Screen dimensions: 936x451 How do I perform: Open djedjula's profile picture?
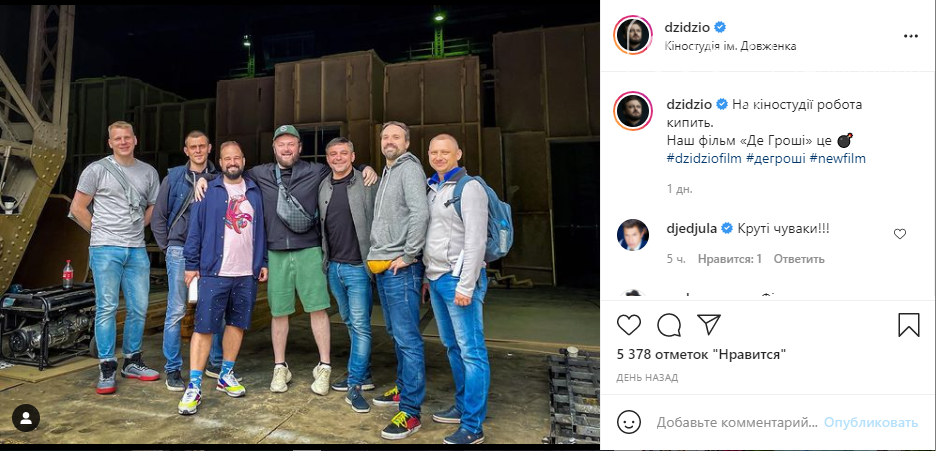click(x=632, y=234)
